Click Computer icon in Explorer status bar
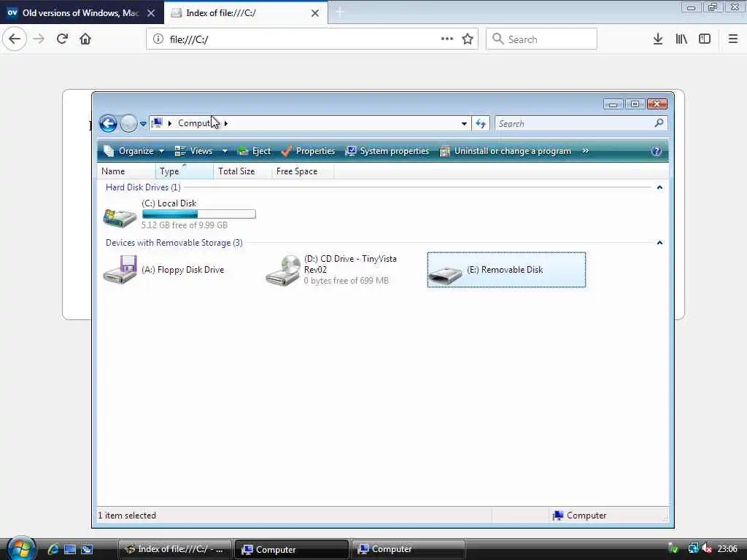This screenshot has height=560, width=747. tap(558, 516)
